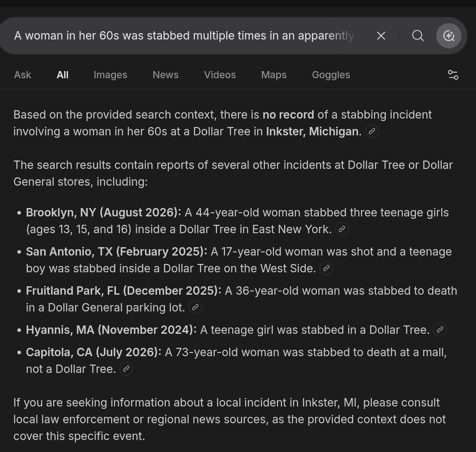Activate the AI answer sparkle icon

point(449,36)
